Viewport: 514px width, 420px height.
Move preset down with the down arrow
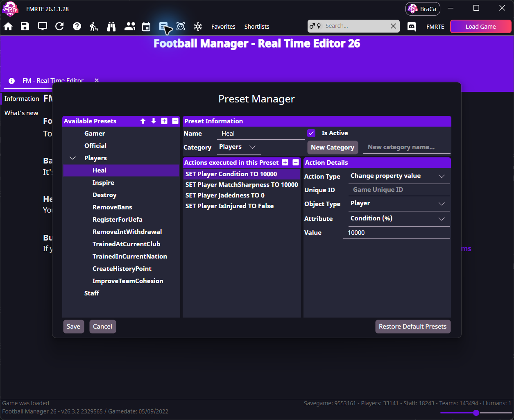tap(154, 121)
